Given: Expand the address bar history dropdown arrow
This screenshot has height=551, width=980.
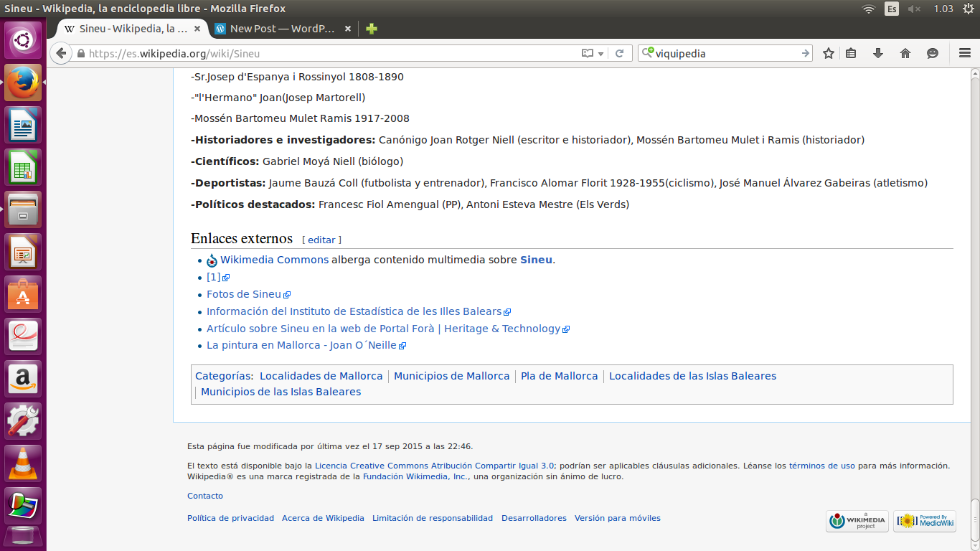Looking at the screenshot, I should pos(601,54).
